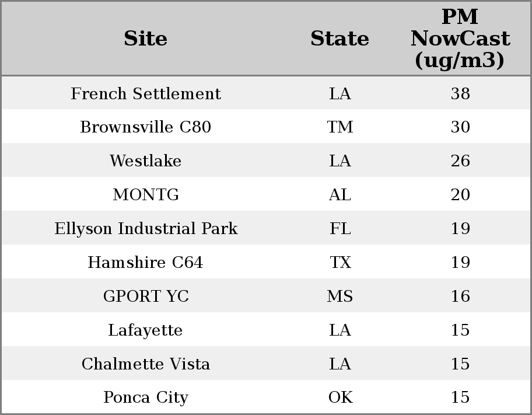Click the TM state cell
The height and width of the screenshot is (415, 532).
pos(339,127)
